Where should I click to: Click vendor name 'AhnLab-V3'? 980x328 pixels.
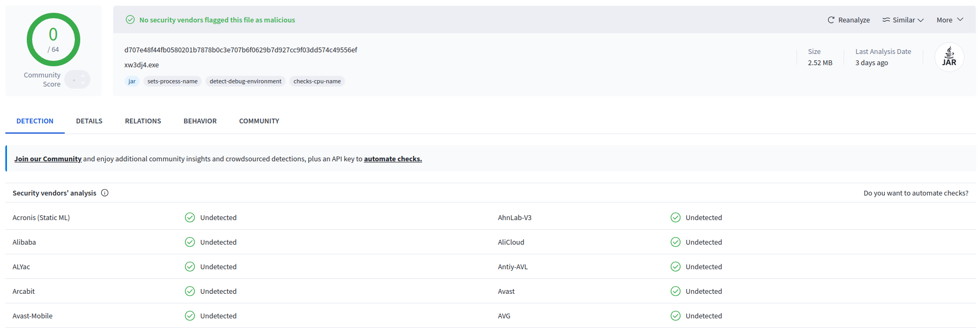tap(515, 217)
